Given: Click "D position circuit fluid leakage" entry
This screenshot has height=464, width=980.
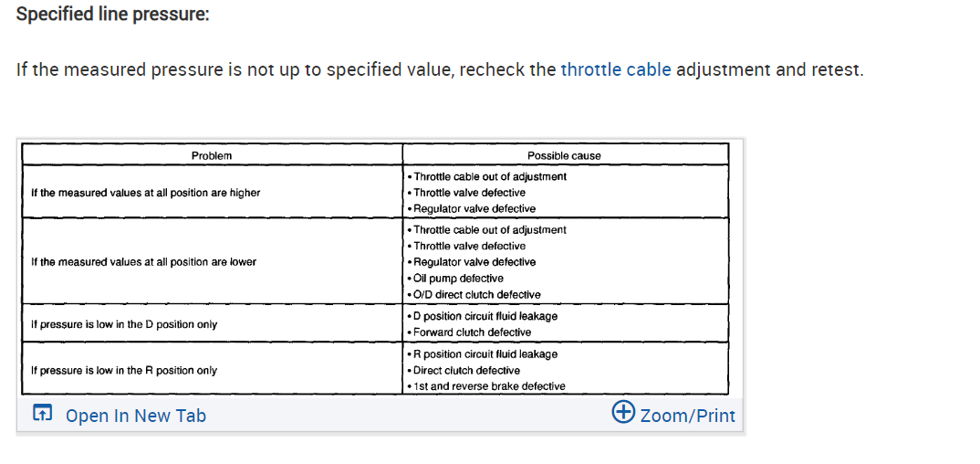Looking at the screenshot, I should (x=485, y=316).
